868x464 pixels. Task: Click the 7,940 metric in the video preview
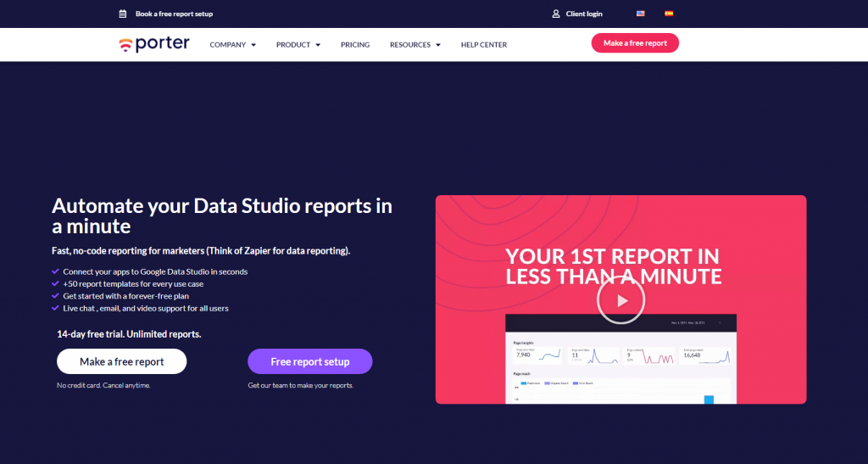[x=524, y=355]
